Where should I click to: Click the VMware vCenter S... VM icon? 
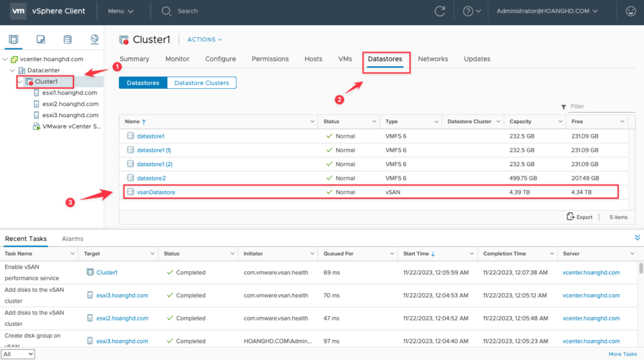click(x=36, y=127)
